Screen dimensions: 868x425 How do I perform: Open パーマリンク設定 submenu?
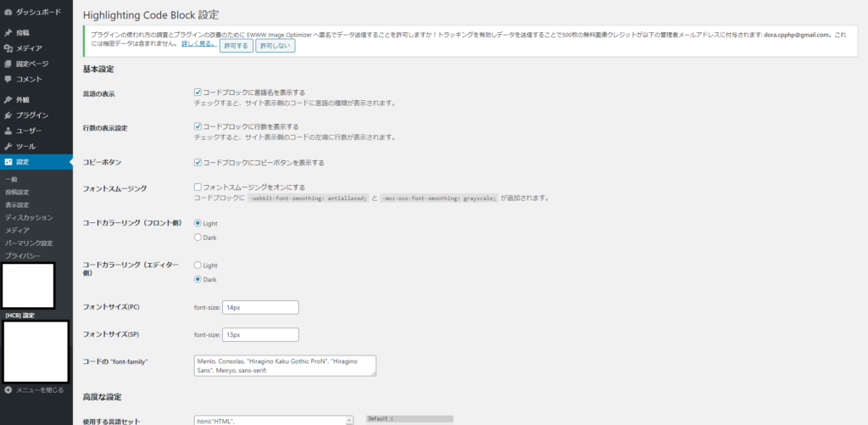coord(29,243)
